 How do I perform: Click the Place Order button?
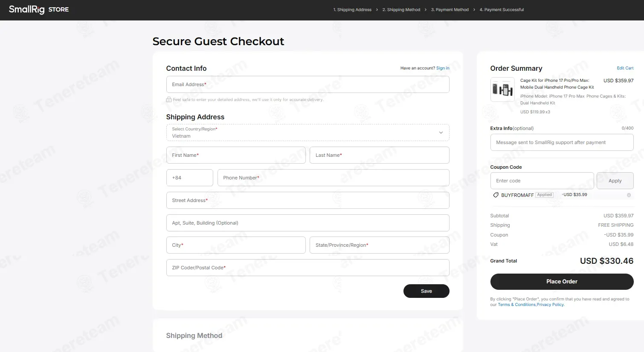[562, 282]
